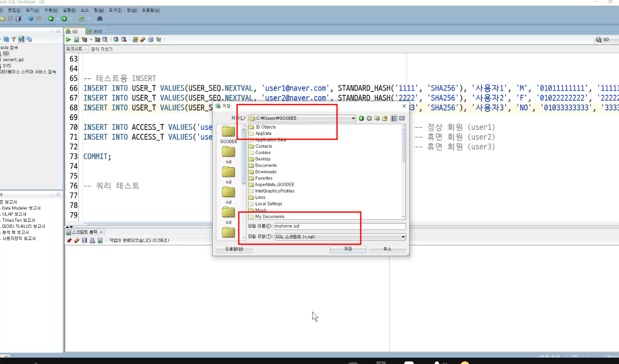Select the server1_gd connection in the tree
The height and width of the screenshot is (364, 619).
(13, 60)
